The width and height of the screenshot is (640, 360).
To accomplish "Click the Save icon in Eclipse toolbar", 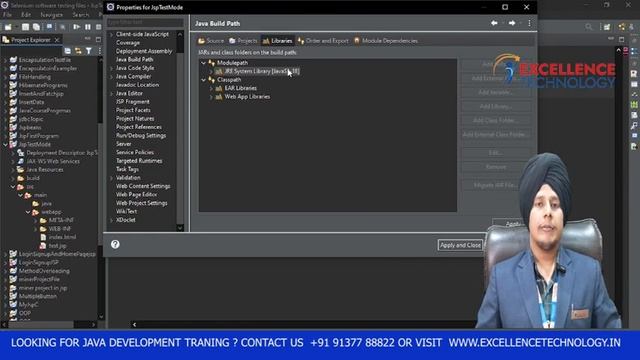I will click(x=25, y=27).
